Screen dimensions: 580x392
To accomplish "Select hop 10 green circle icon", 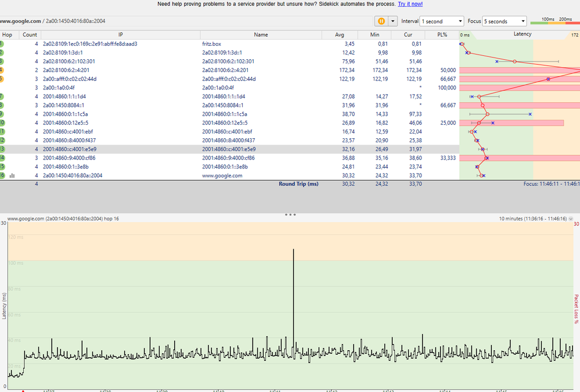I will pyautogui.click(x=2, y=123).
